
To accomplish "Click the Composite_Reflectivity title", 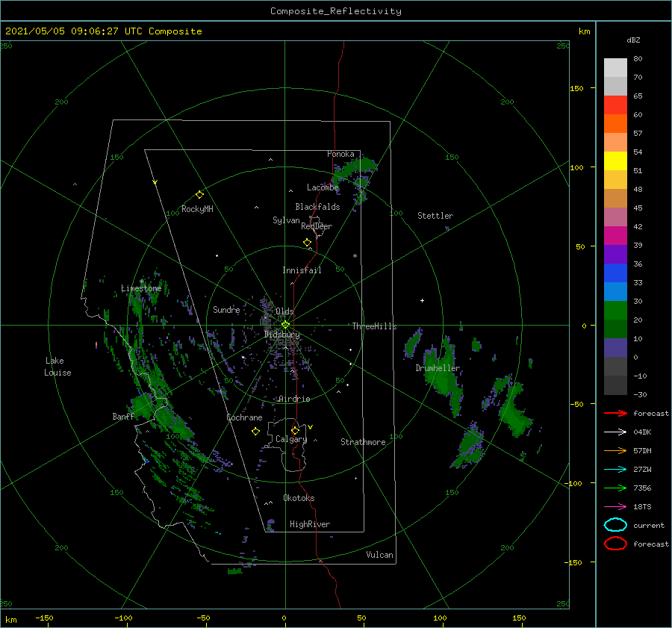I will [335, 11].
